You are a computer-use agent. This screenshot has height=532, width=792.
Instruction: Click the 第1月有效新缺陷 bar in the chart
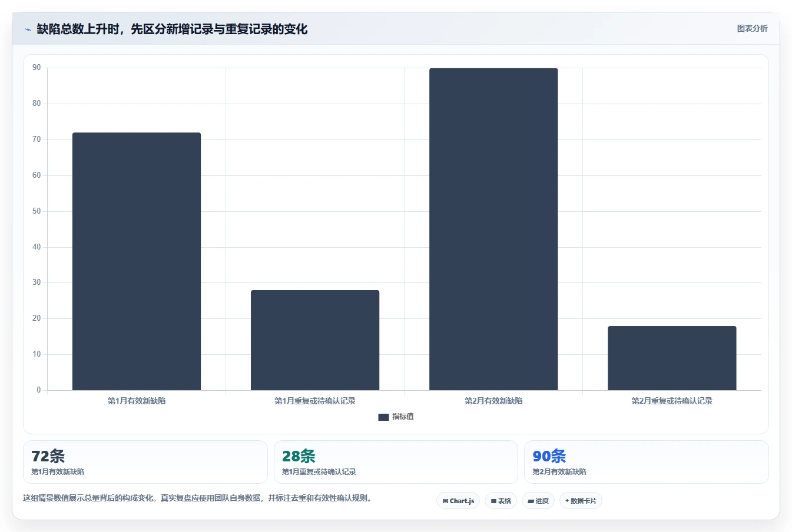137,261
